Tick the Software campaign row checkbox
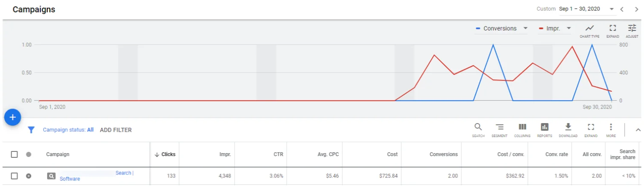Screen dimensions: 644x187 (x=15, y=176)
